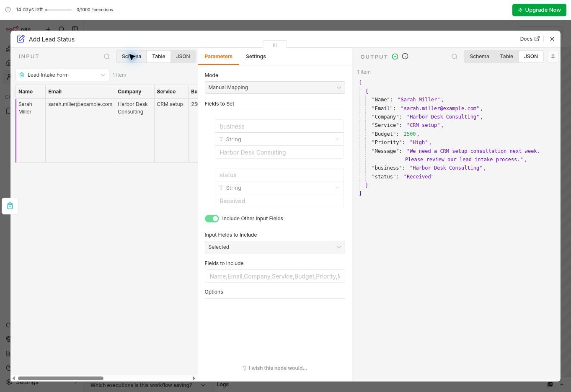
Task: Click the Logs label at bottom
Action: click(x=223, y=384)
